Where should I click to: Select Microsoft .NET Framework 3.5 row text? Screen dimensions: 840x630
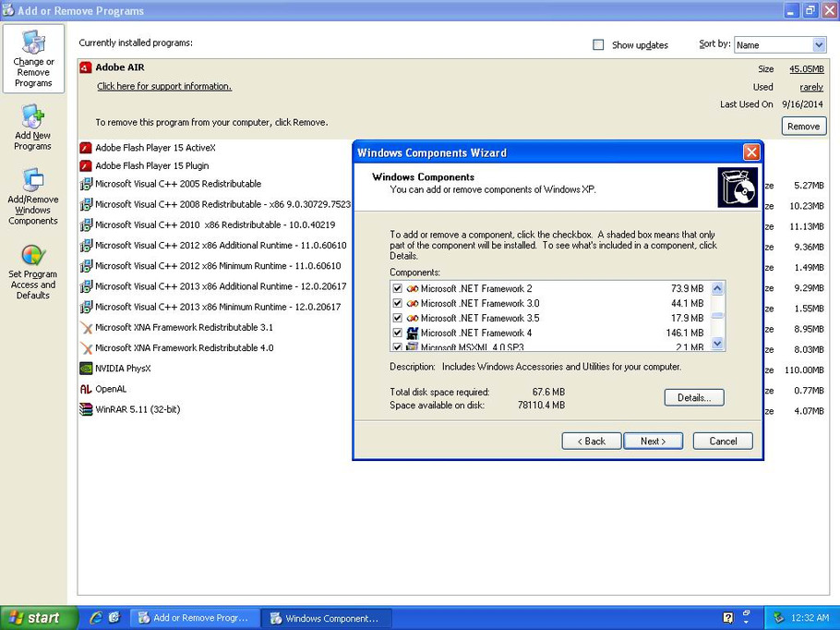[480, 319]
